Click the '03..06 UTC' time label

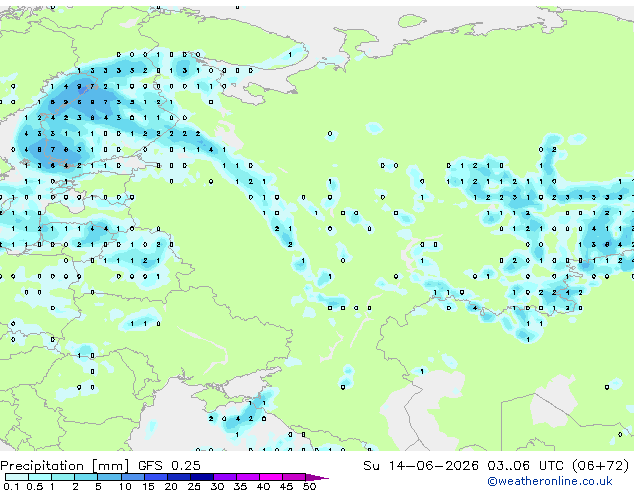click(x=525, y=466)
